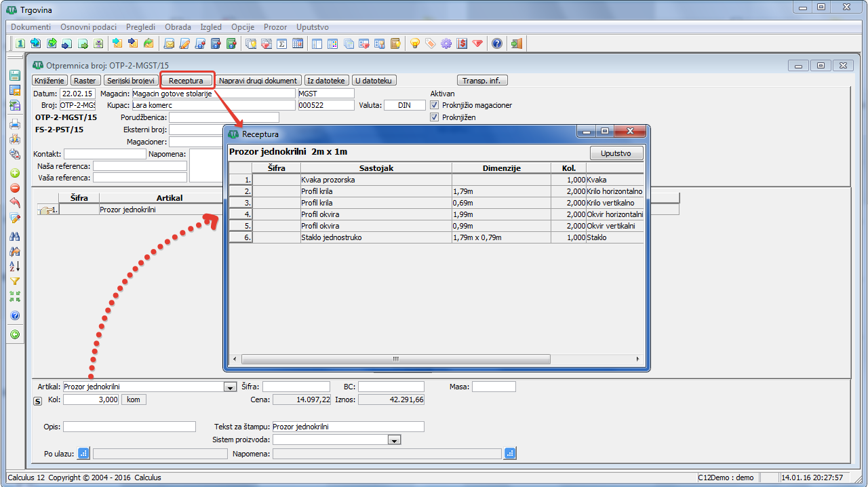Click the Napravi drugi dokument button
The width and height of the screenshot is (868, 487).
[258, 81]
